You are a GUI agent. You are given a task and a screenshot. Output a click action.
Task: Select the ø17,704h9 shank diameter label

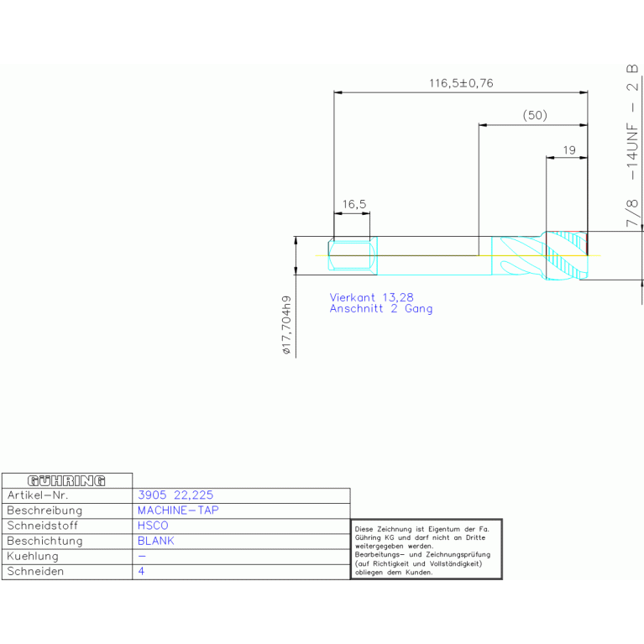tap(286, 326)
